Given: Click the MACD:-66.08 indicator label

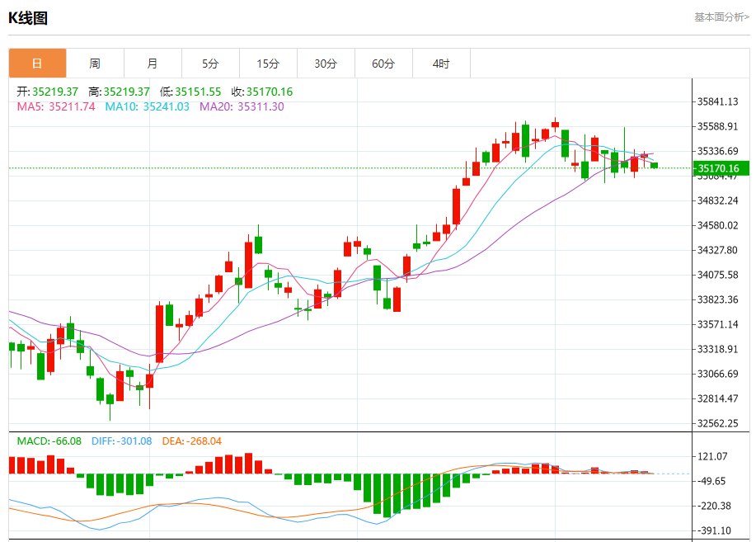Looking at the screenshot, I should (49, 441).
